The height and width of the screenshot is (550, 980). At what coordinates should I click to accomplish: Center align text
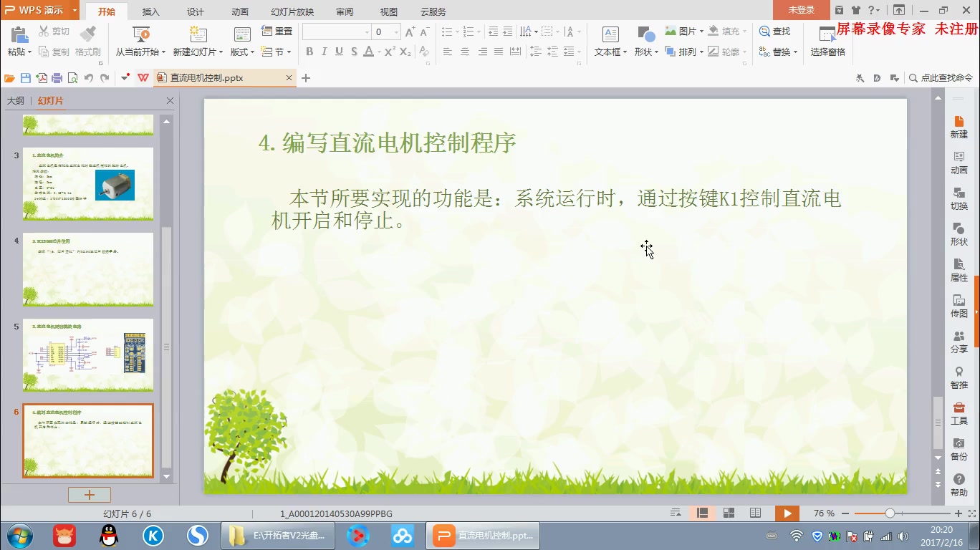pos(465,52)
